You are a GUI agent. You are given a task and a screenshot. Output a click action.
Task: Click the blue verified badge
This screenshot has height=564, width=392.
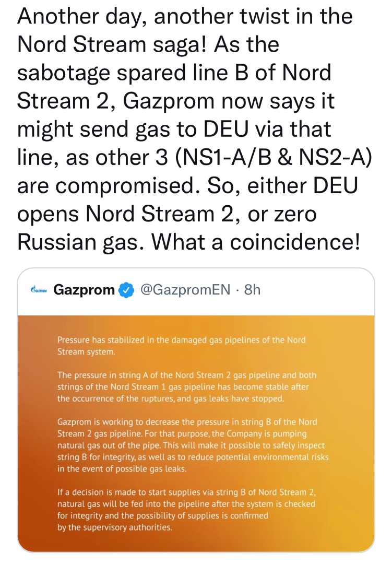(x=126, y=290)
